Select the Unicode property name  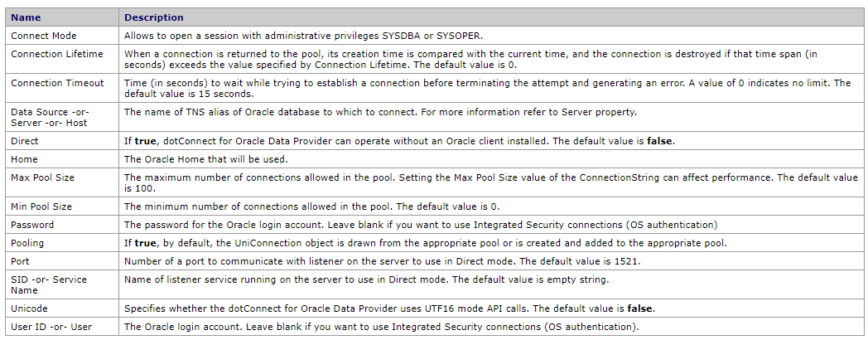[29, 308]
